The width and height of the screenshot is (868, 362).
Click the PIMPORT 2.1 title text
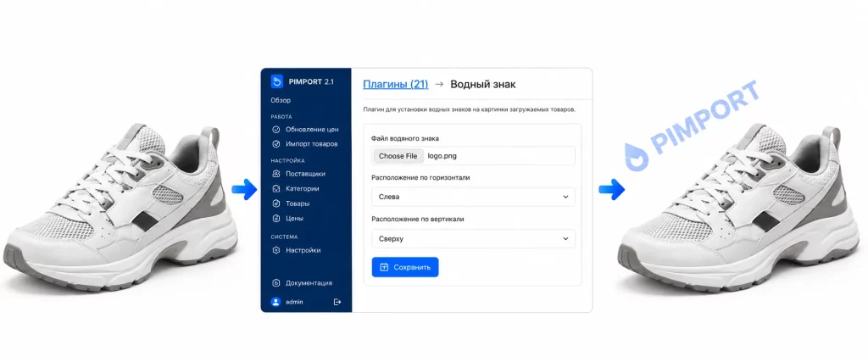point(311,82)
